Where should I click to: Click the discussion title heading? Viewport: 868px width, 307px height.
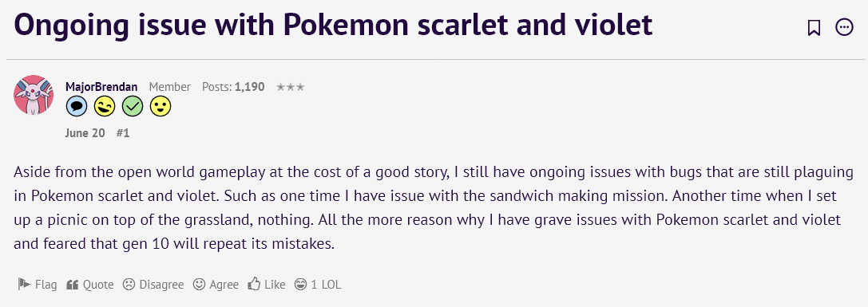(x=333, y=25)
